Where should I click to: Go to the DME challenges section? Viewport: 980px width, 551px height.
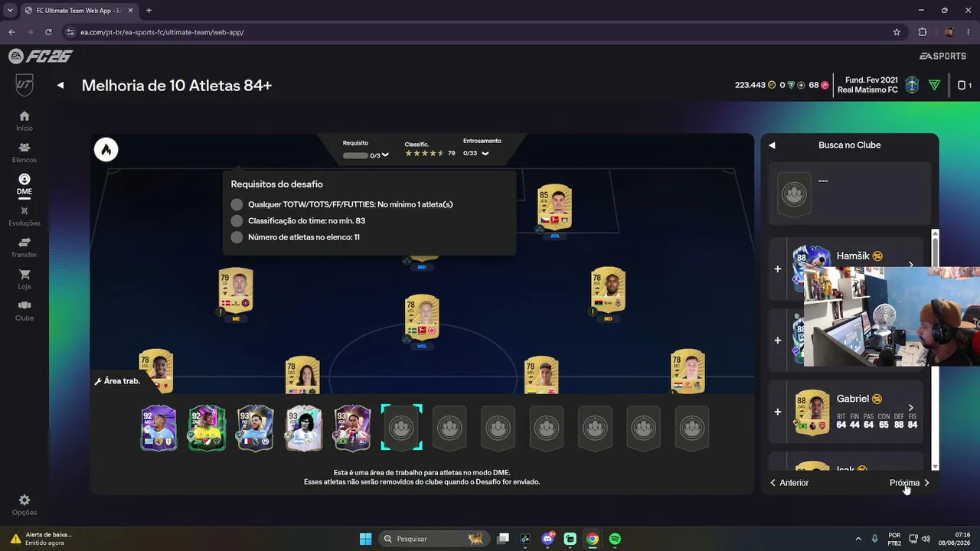point(24,184)
